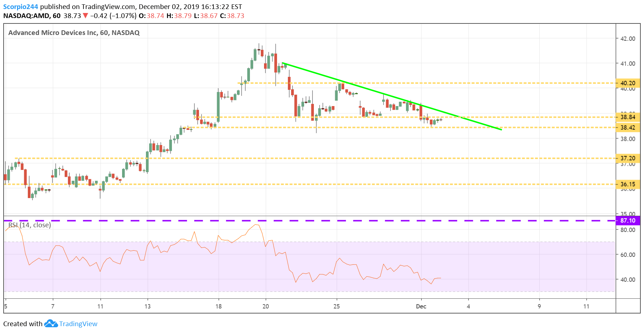Select the 38.84 price level label

(628, 117)
